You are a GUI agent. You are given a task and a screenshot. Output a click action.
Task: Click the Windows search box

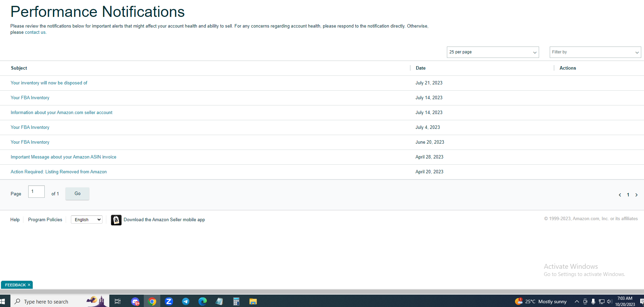(x=60, y=301)
